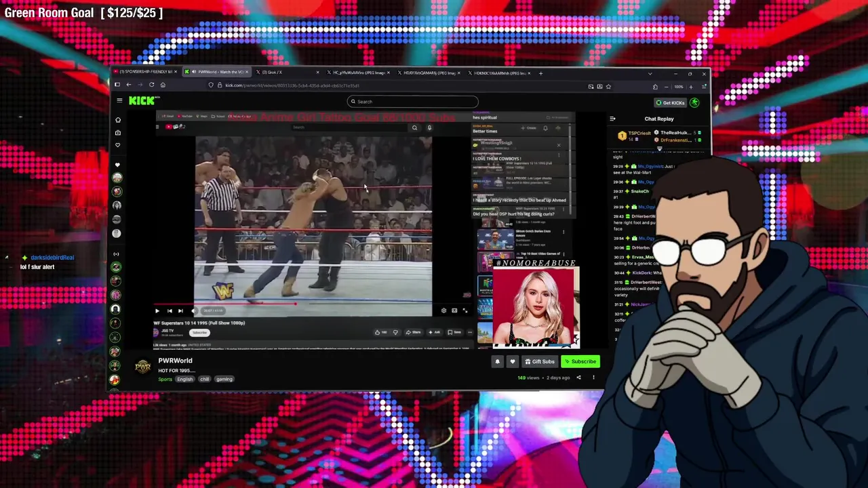Click the JSG TV Subscribe button
This screenshot has width=868, height=488.
[x=199, y=333]
